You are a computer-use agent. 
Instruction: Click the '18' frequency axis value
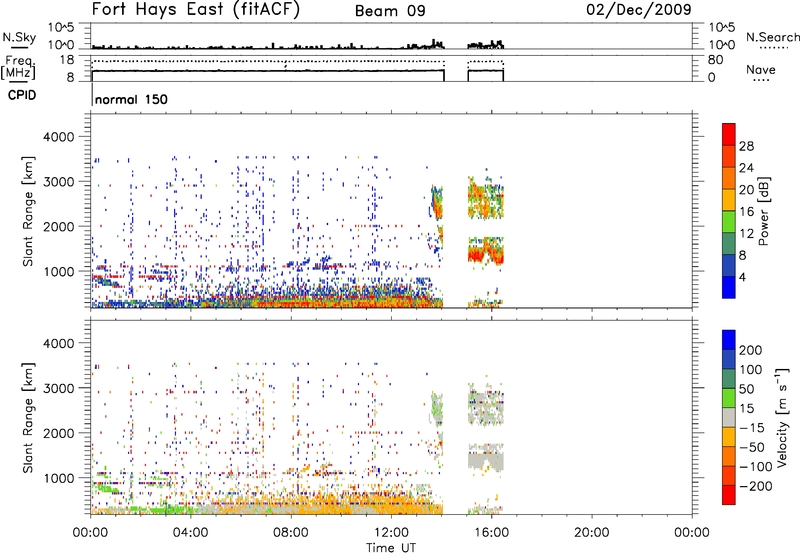(67, 60)
